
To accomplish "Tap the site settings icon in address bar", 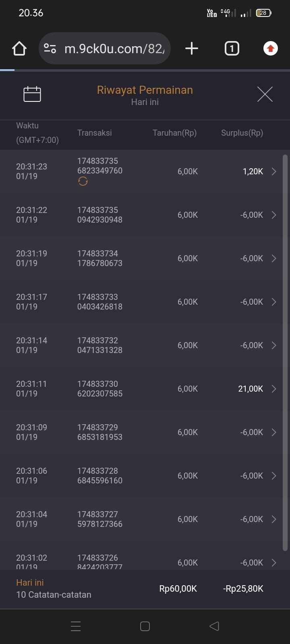I will pos(50,49).
